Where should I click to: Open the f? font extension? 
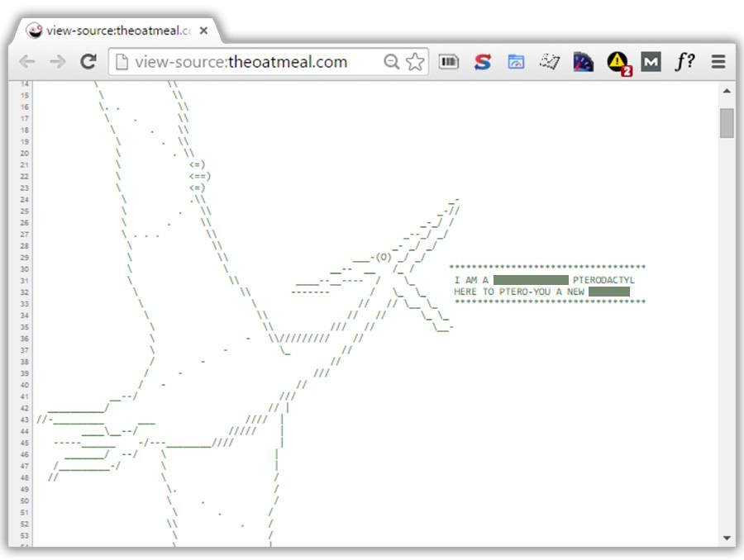(684, 62)
